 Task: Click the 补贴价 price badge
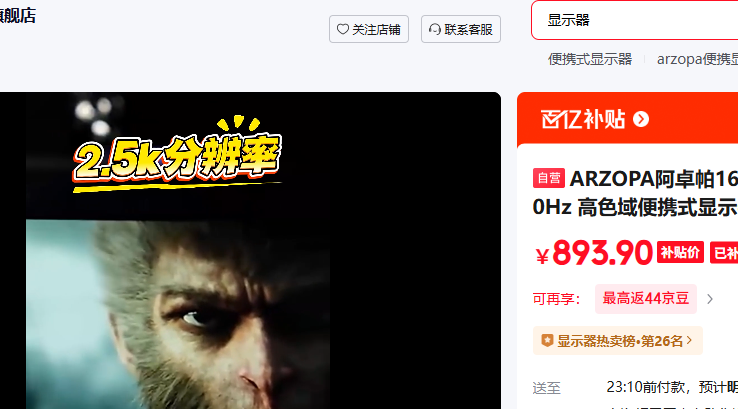tap(680, 253)
